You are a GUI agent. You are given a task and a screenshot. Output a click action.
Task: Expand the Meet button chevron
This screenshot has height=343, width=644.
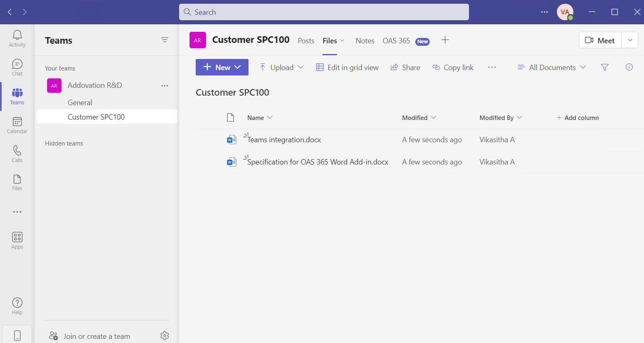coord(630,40)
